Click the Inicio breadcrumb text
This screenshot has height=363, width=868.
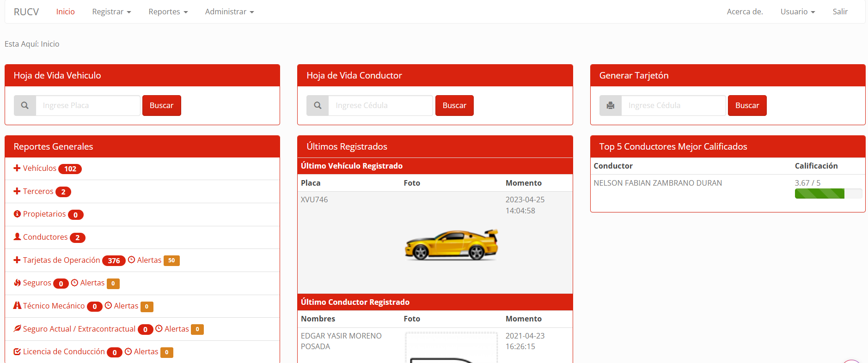pyautogui.click(x=50, y=44)
